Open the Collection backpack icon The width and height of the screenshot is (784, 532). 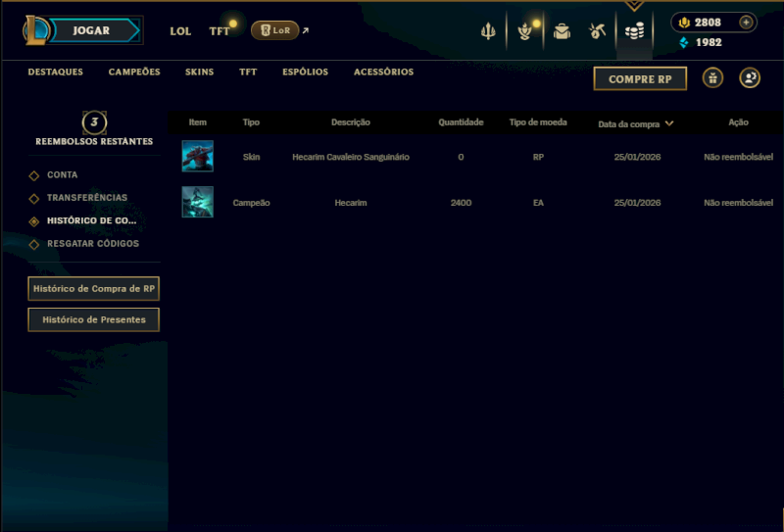point(562,31)
